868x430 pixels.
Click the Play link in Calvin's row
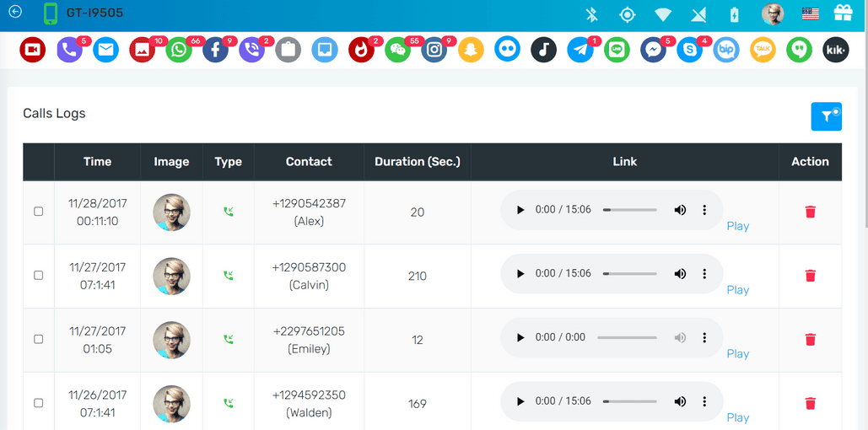tap(738, 289)
